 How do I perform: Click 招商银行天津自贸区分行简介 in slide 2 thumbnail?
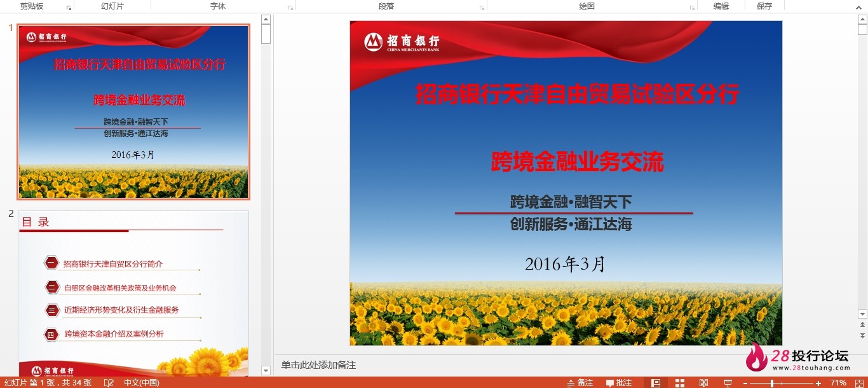113,264
